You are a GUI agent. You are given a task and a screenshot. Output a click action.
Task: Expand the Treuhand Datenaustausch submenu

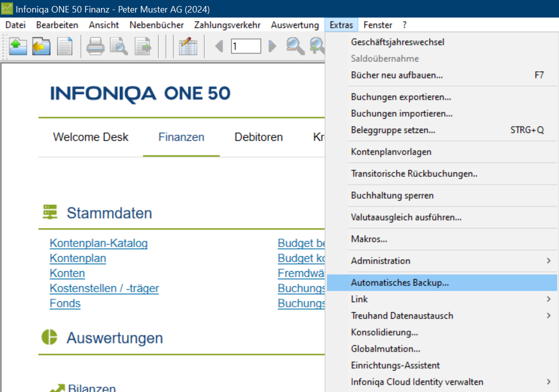(442, 315)
